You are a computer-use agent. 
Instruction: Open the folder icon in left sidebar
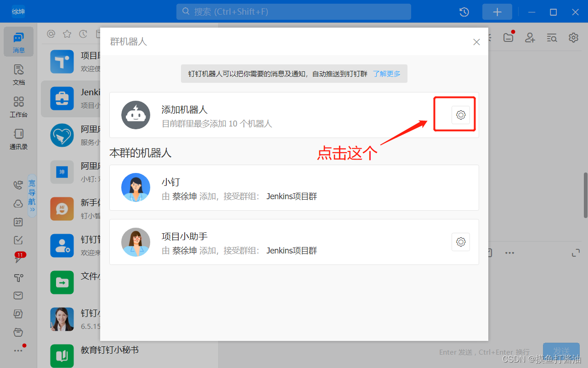pos(18,332)
